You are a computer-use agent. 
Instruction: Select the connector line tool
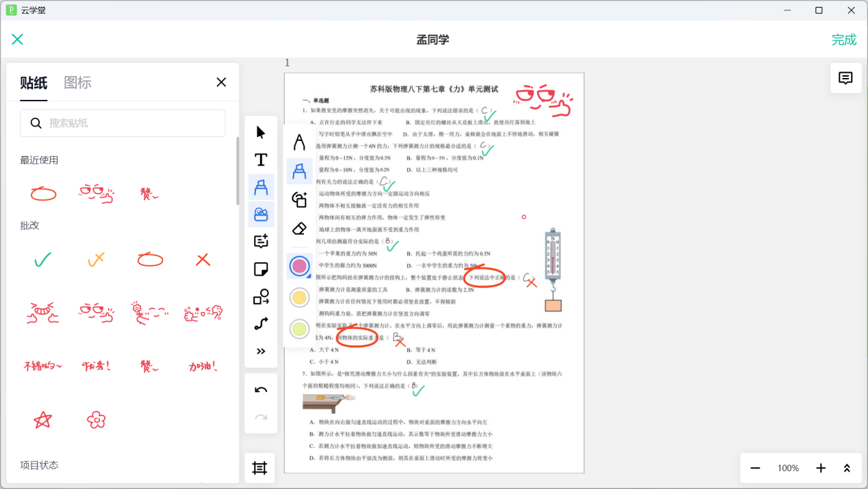[261, 323]
